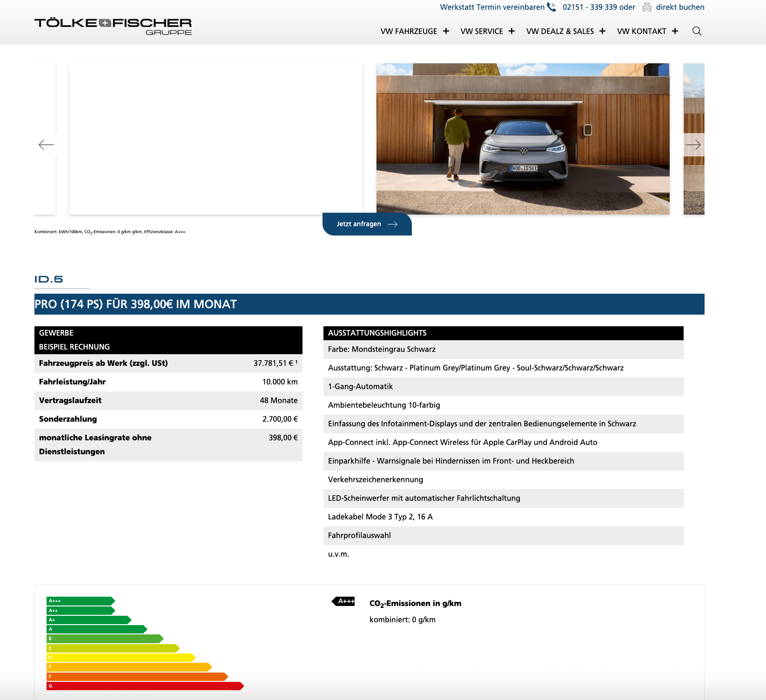Image resolution: width=766 pixels, height=700 pixels.
Task: Click the orange F energy label bar
Action: pos(137,677)
